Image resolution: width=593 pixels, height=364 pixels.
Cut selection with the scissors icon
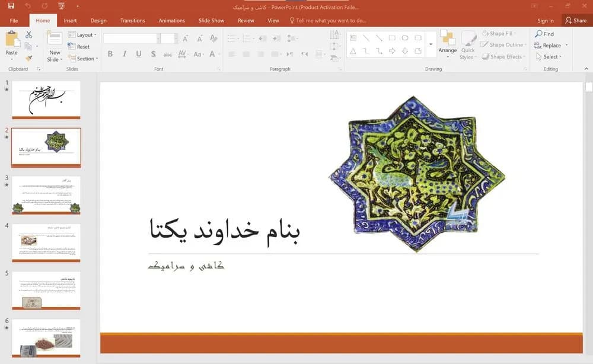click(28, 35)
